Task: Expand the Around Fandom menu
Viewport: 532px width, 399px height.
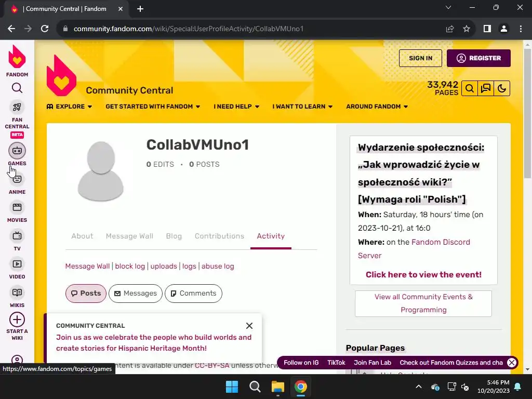Action: pos(377,107)
